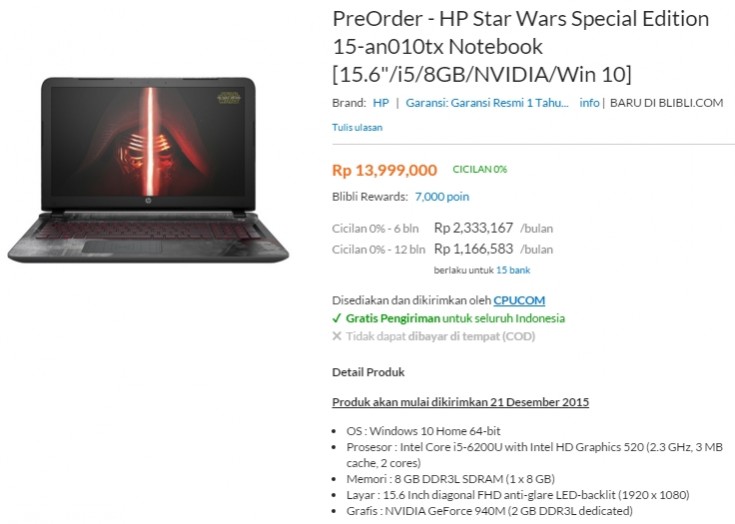The image size is (735, 524).
Task: Open the CPUCOM seller link
Action: 519,300
